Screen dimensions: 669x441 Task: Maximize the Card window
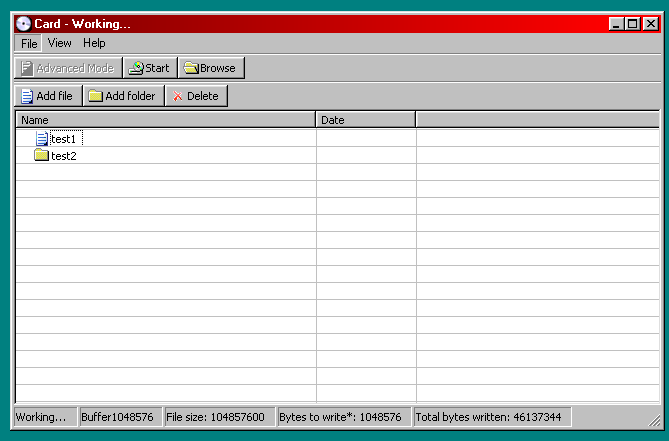(632, 24)
